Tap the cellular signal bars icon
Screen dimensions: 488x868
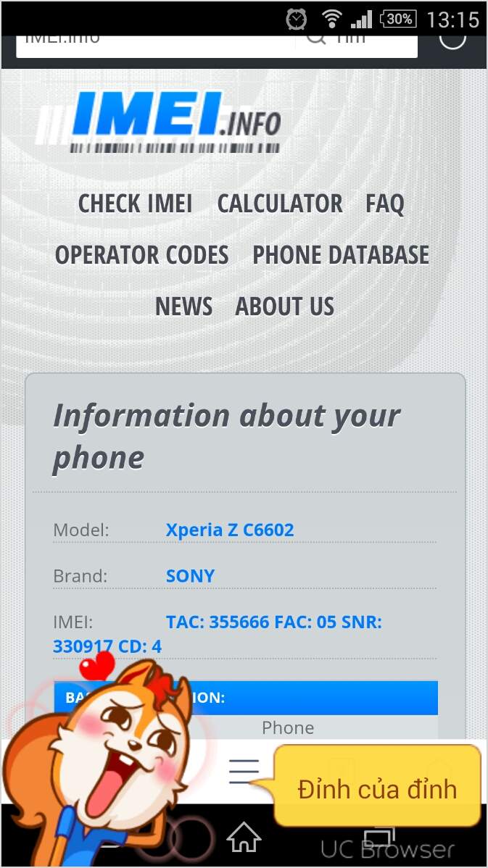(361, 20)
